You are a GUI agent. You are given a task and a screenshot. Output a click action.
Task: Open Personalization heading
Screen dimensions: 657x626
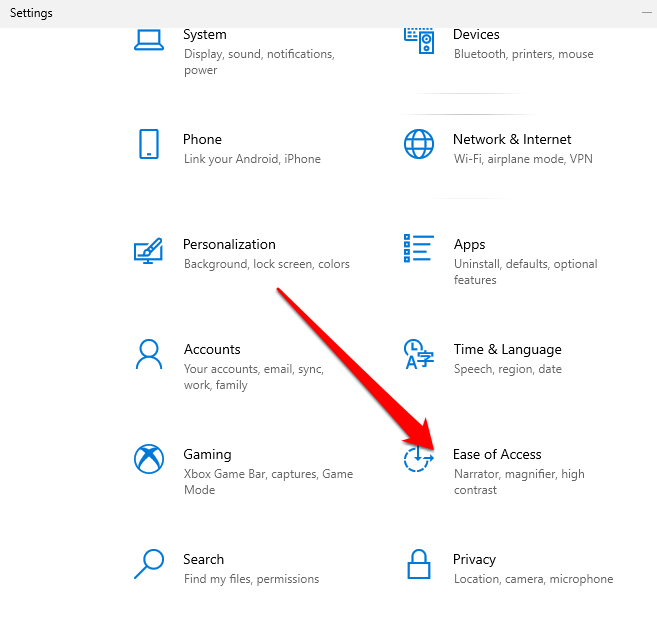229,244
